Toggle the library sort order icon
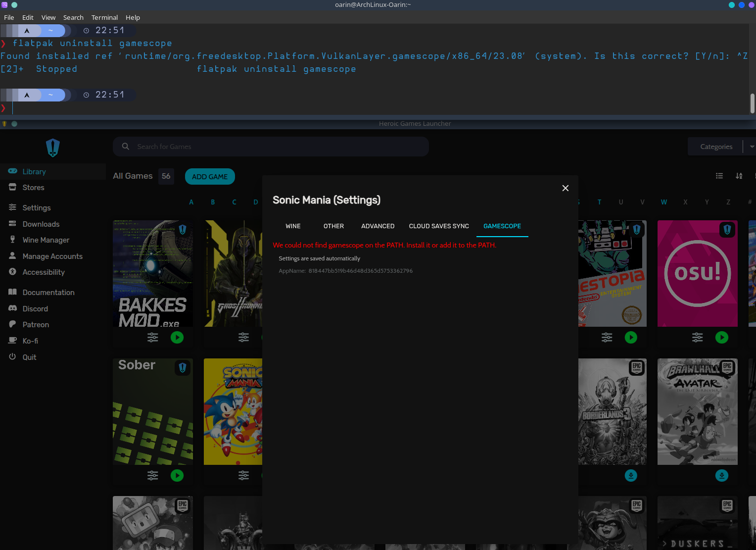756x550 pixels. point(739,176)
